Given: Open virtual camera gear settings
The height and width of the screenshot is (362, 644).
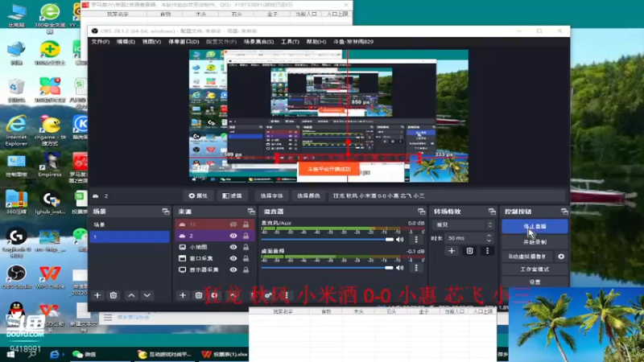Looking at the screenshot, I should pyautogui.click(x=561, y=257).
